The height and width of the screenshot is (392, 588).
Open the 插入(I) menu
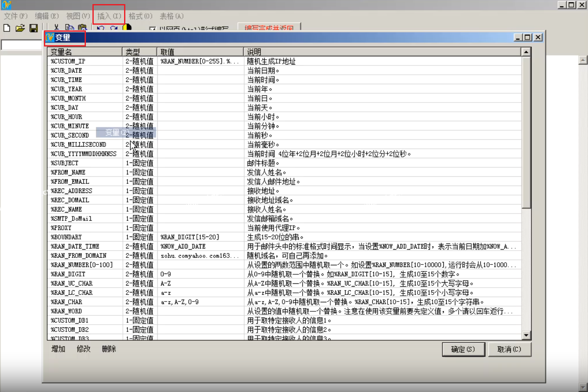[x=109, y=16]
